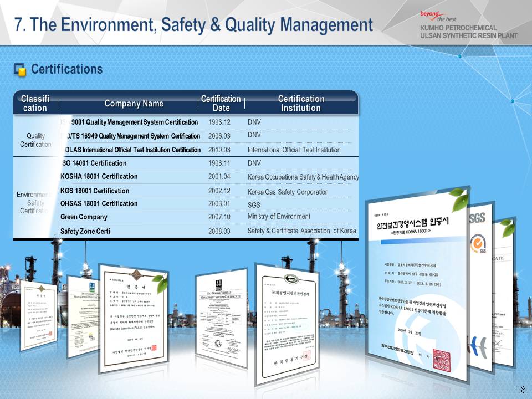Click 'DNV' in the ISO 14001 row
532x399 pixels.
point(254,163)
